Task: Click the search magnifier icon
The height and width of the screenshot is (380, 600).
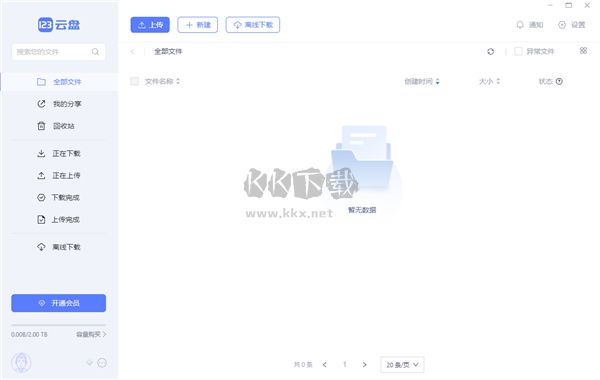Action: pos(95,52)
